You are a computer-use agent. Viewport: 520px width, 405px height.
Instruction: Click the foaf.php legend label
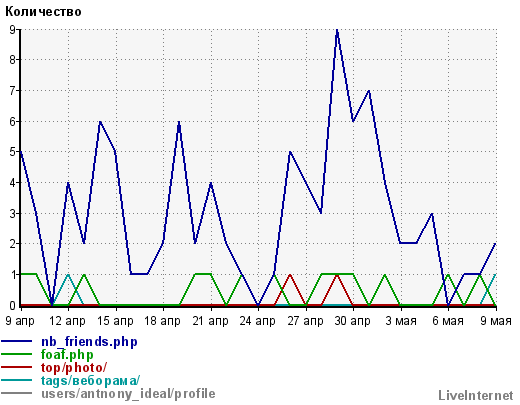pyautogui.click(x=67, y=355)
